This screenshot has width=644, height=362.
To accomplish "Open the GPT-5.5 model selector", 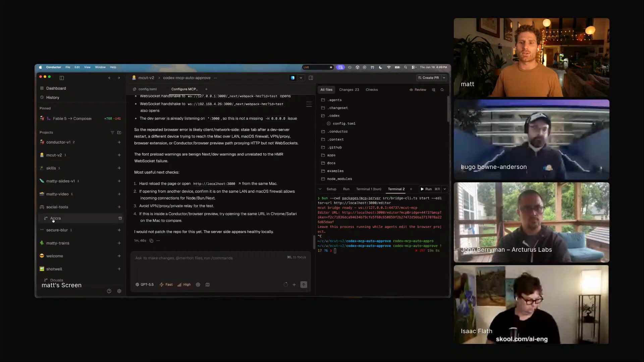I will [x=145, y=285].
